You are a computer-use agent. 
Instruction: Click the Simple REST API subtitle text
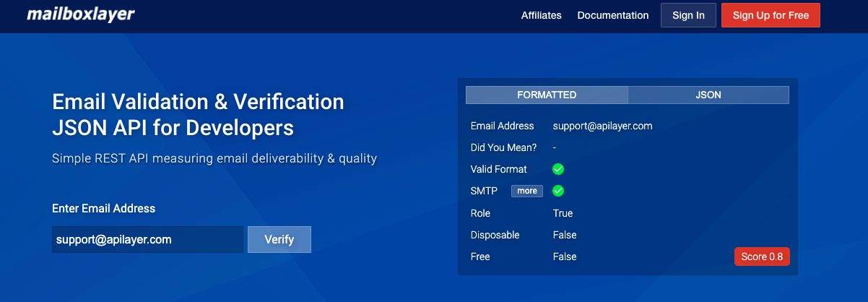click(x=214, y=158)
